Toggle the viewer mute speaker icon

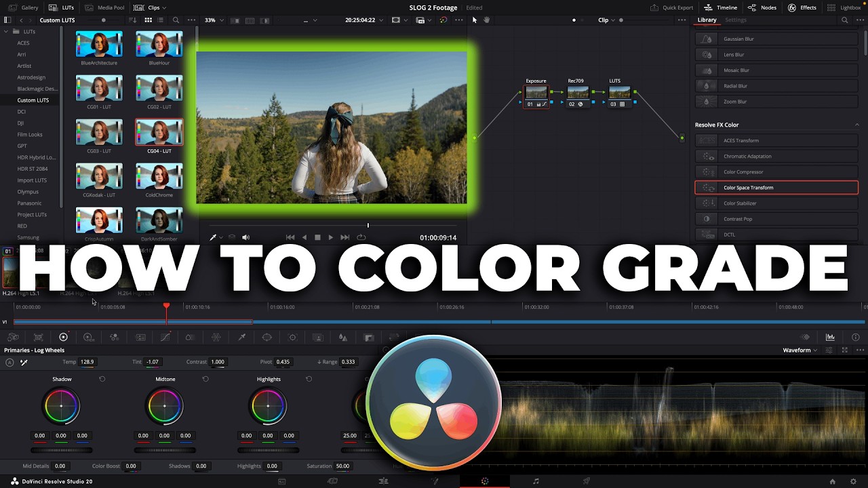[x=245, y=237]
